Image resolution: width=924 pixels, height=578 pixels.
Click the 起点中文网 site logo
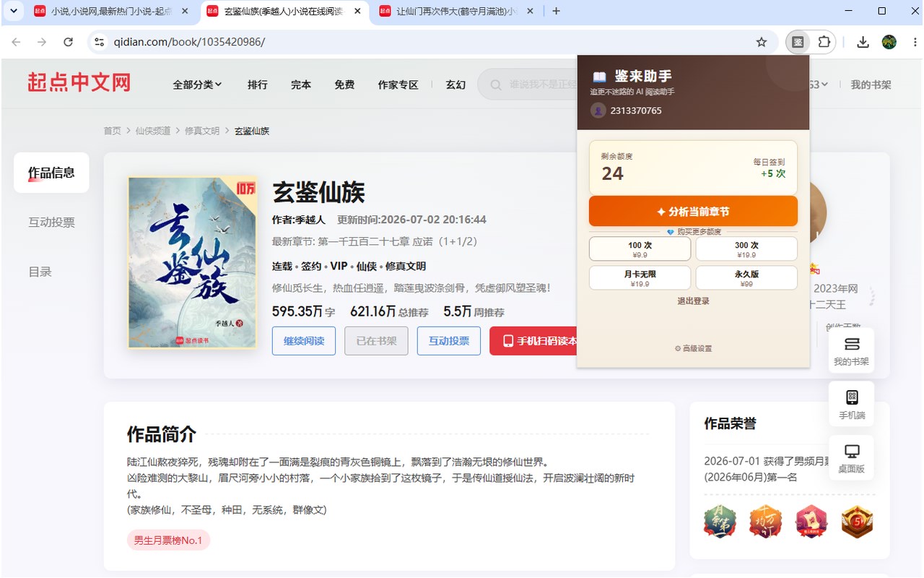point(79,82)
